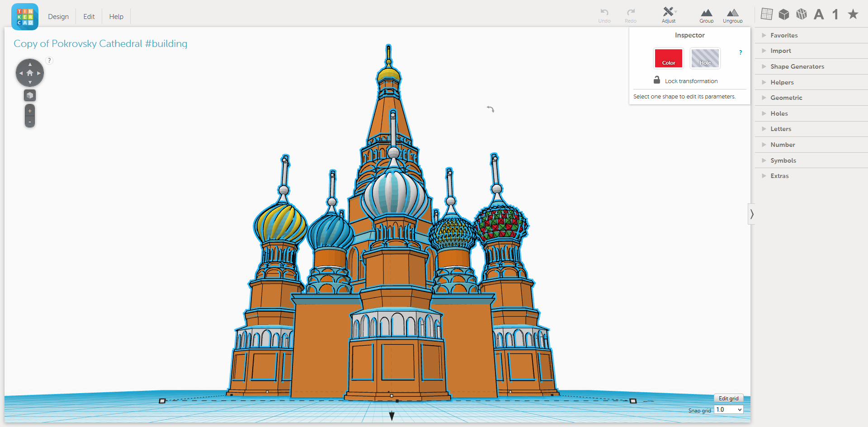The image size is (868, 427).
Task: Collapse the right shapes panel
Action: [x=751, y=214]
